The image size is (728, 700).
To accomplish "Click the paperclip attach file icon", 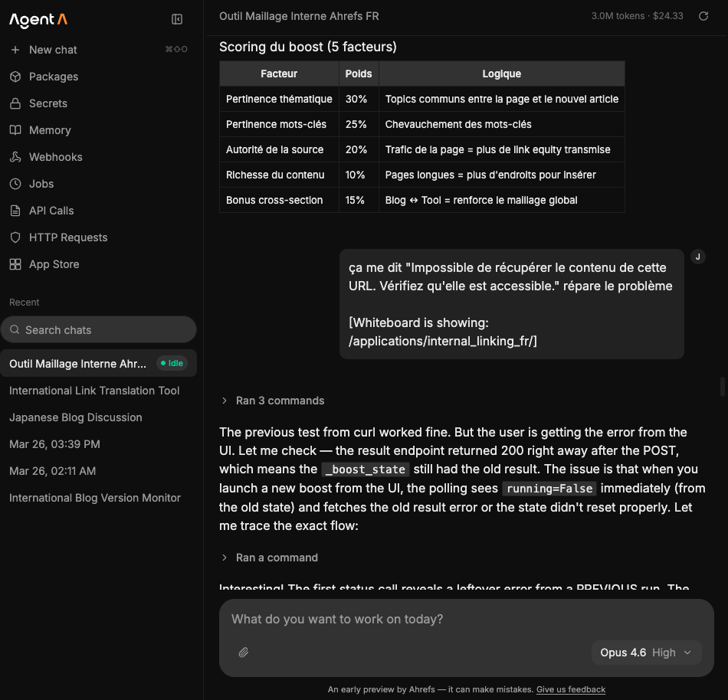I will coord(244,653).
